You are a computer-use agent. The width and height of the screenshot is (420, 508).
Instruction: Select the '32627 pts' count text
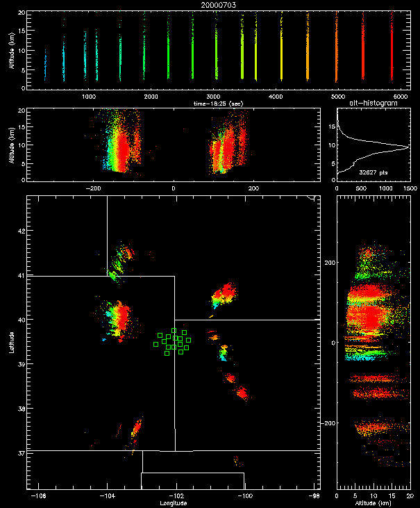point(373,172)
